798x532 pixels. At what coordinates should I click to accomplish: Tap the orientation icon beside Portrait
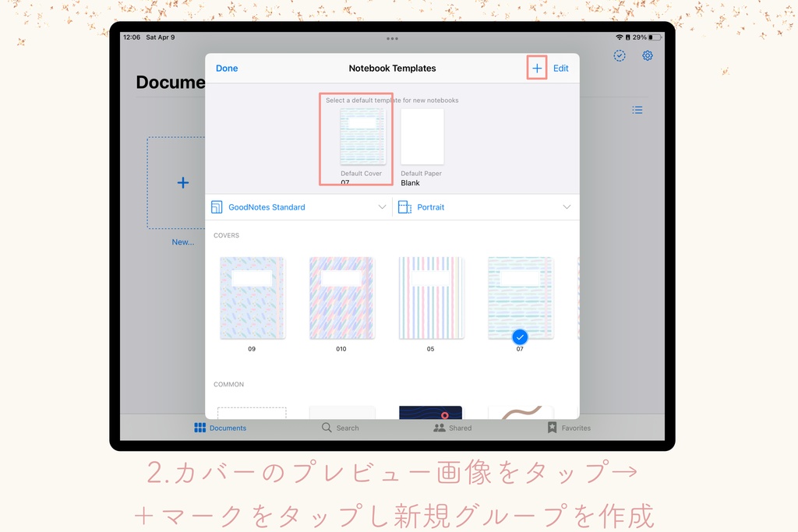(404, 206)
